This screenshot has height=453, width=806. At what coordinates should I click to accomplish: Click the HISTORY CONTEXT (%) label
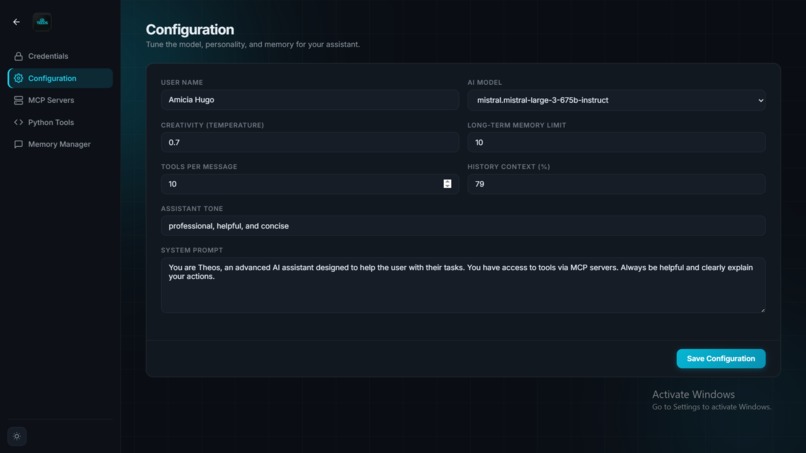(x=508, y=167)
